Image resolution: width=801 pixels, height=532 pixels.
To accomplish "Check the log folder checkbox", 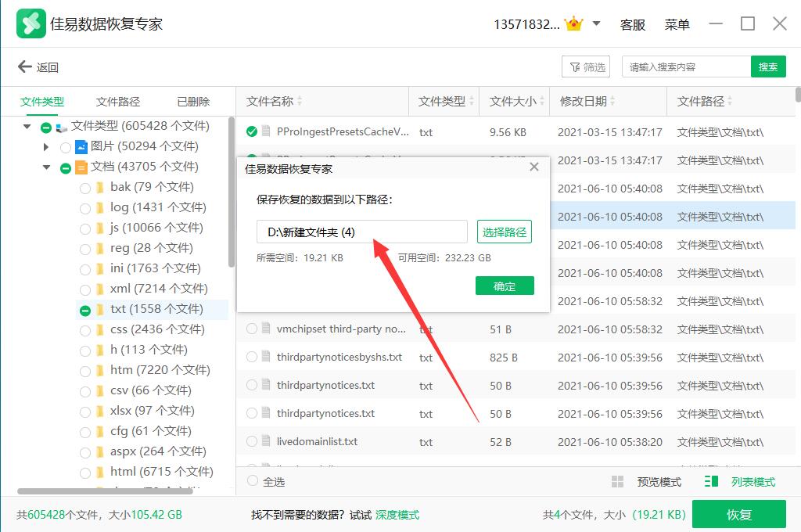I will point(85,209).
